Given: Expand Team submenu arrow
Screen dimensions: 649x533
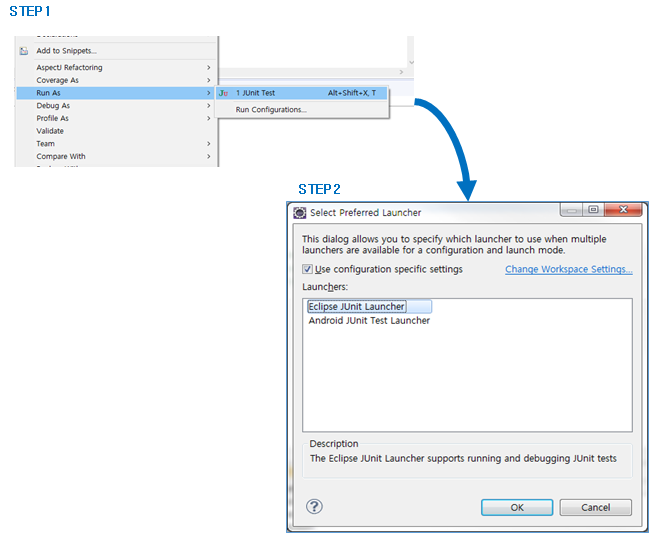Looking at the screenshot, I should [209, 144].
